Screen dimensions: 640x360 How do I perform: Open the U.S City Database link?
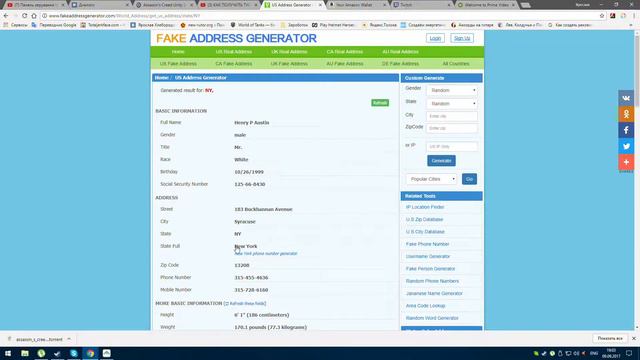425,231
